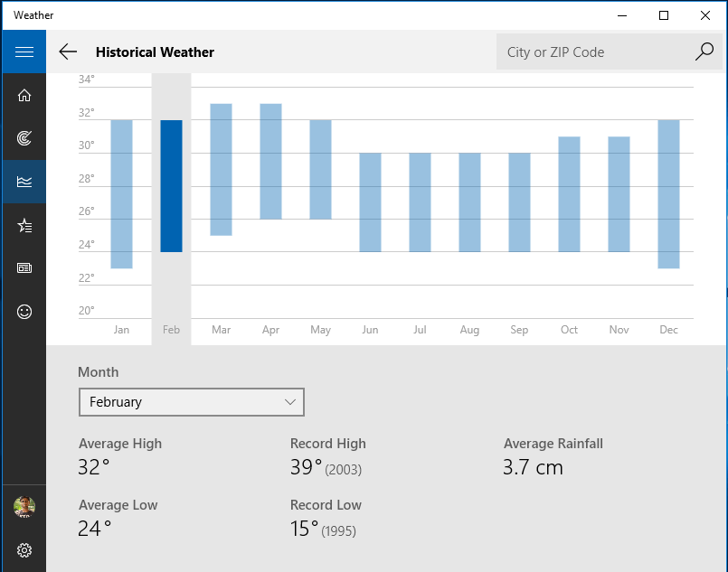Click the Feb month label
This screenshot has width=728, height=572.
171,330
